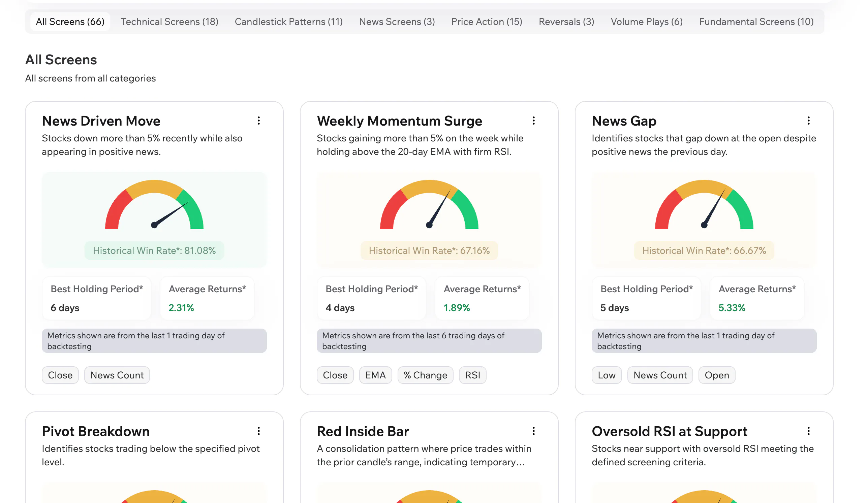
Task: Open the Oversold RSI at Support menu
Action: [808, 431]
